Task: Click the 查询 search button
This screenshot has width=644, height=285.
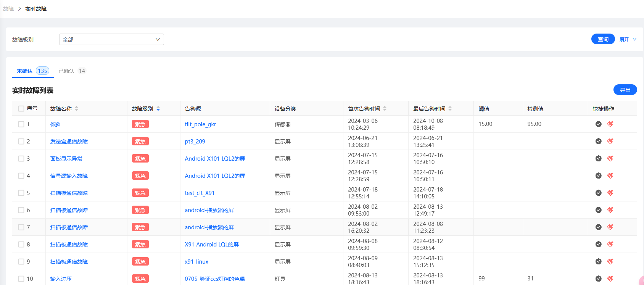Action: pyautogui.click(x=603, y=39)
